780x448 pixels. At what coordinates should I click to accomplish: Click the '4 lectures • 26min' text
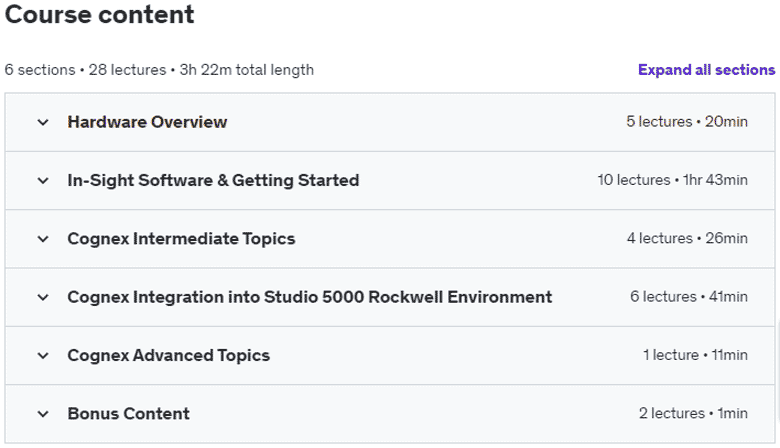[x=687, y=238]
